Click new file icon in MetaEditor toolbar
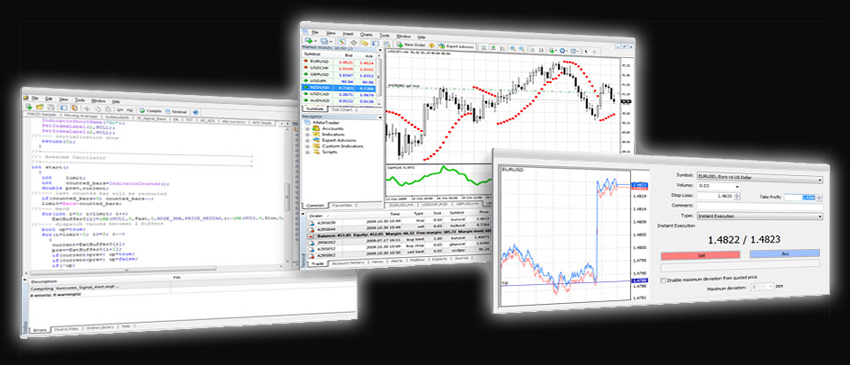This screenshot has width=850, height=365. pos(29,107)
